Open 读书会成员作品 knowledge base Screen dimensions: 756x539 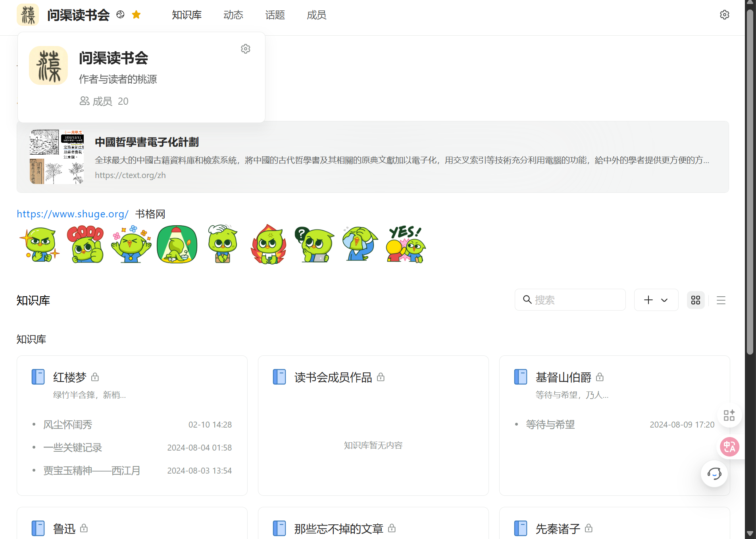333,377
